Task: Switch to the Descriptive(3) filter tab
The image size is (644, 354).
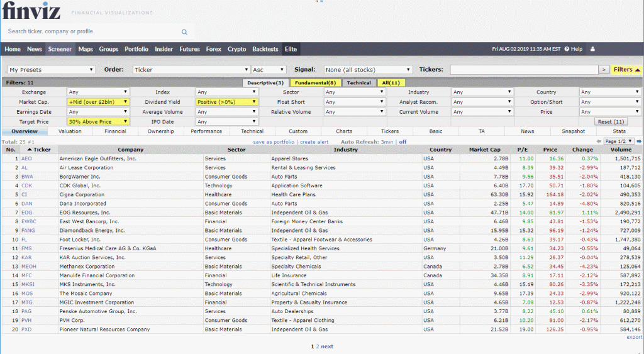Action: 265,83
